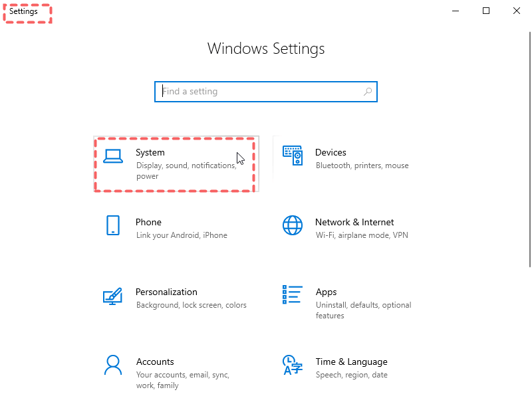The width and height of the screenshot is (532, 420).
Task: Click the vertical scrollbar thumb
Action: tap(529, 150)
